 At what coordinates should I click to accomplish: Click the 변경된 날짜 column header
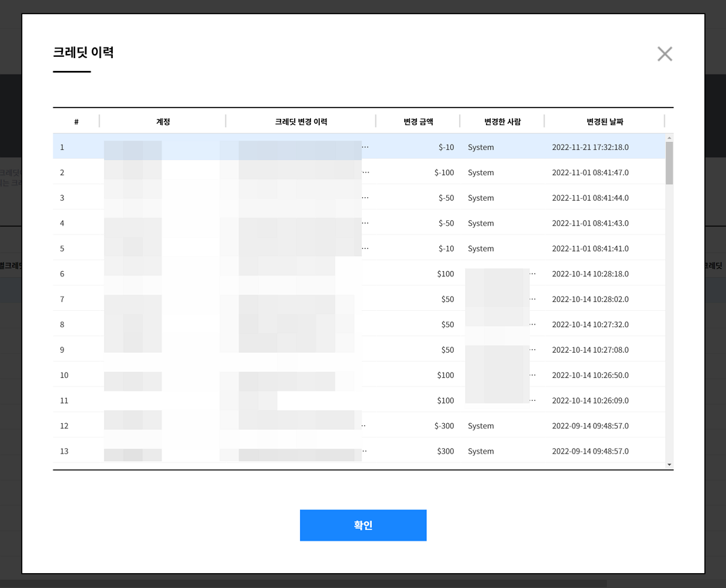click(604, 122)
